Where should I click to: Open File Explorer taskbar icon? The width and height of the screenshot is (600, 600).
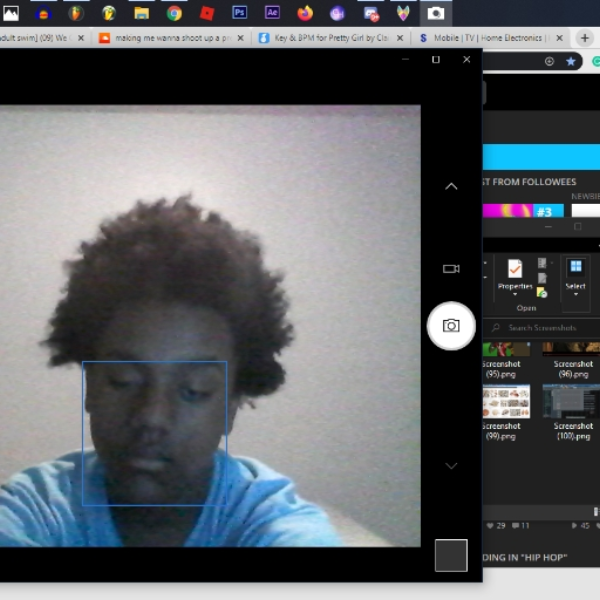click(141, 13)
